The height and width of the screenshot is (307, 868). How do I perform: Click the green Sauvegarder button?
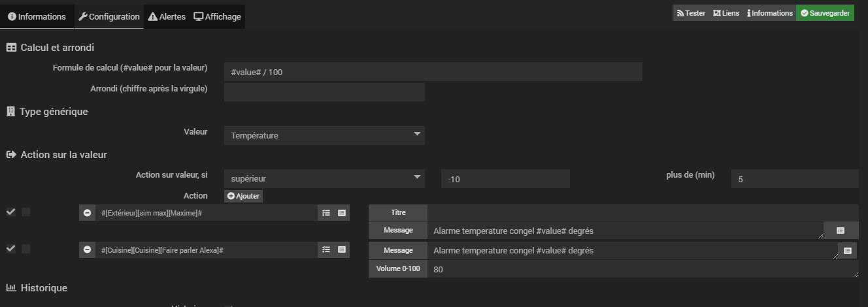pyautogui.click(x=825, y=13)
